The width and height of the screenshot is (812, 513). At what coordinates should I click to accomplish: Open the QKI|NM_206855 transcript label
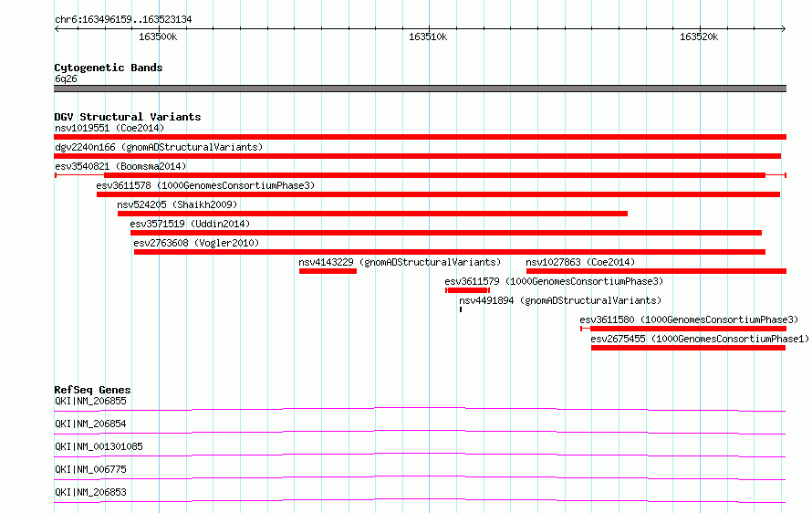[90, 401]
